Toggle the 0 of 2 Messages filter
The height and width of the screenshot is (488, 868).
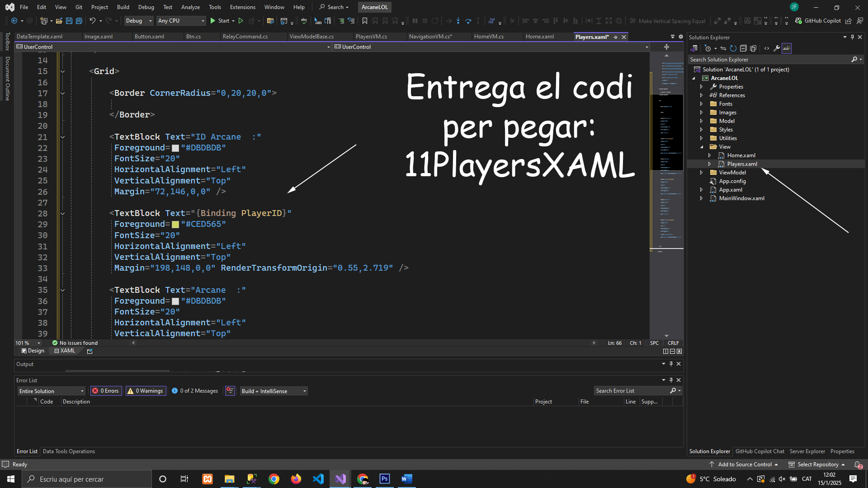point(194,391)
